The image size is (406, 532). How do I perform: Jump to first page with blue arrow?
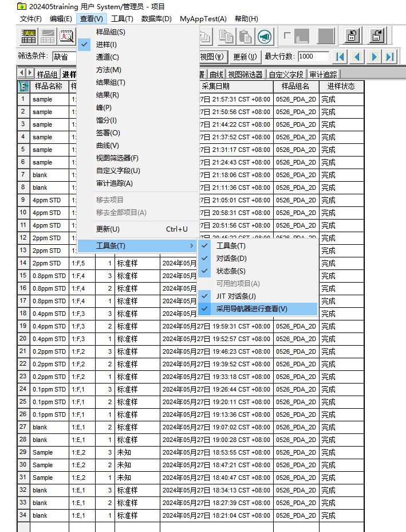pyautogui.click(x=340, y=57)
